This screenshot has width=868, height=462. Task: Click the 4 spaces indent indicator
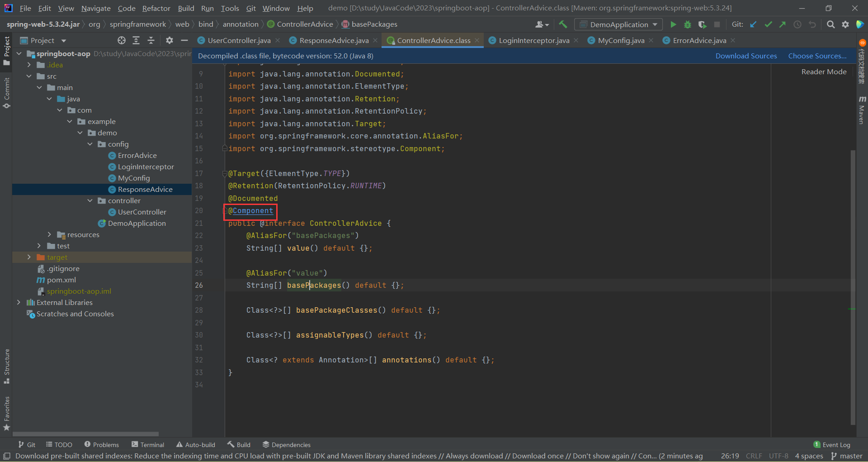point(809,456)
